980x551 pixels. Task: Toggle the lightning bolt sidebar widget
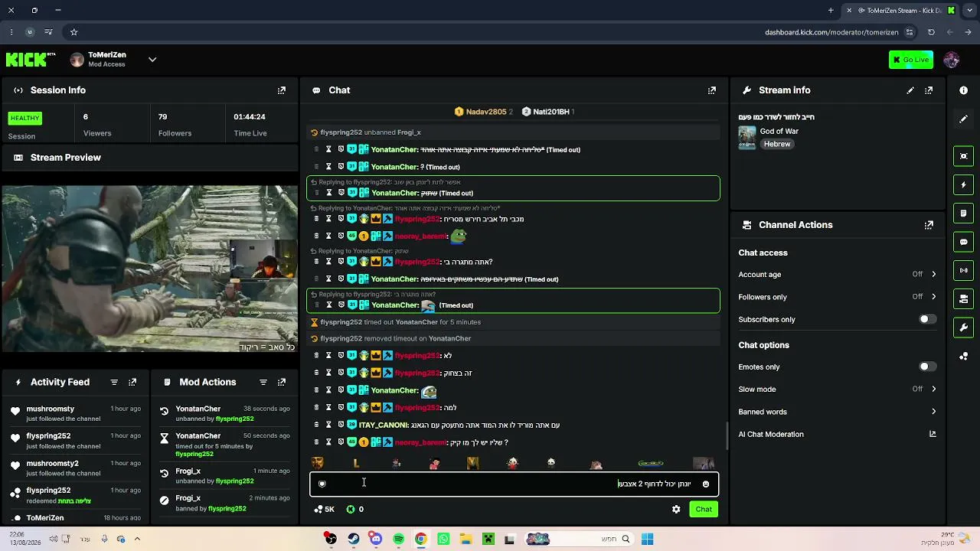[963, 185]
